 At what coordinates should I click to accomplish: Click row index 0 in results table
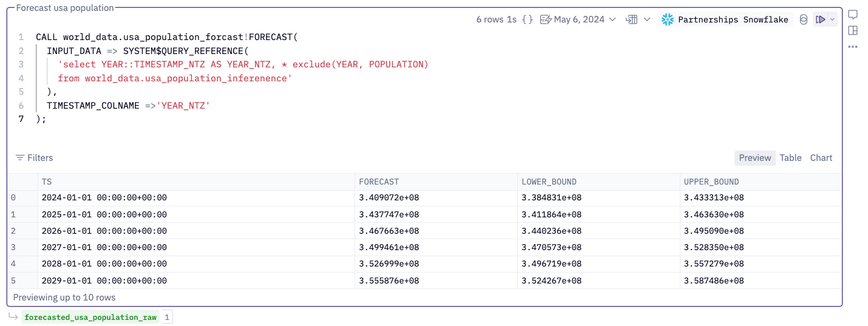pos(13,198)
